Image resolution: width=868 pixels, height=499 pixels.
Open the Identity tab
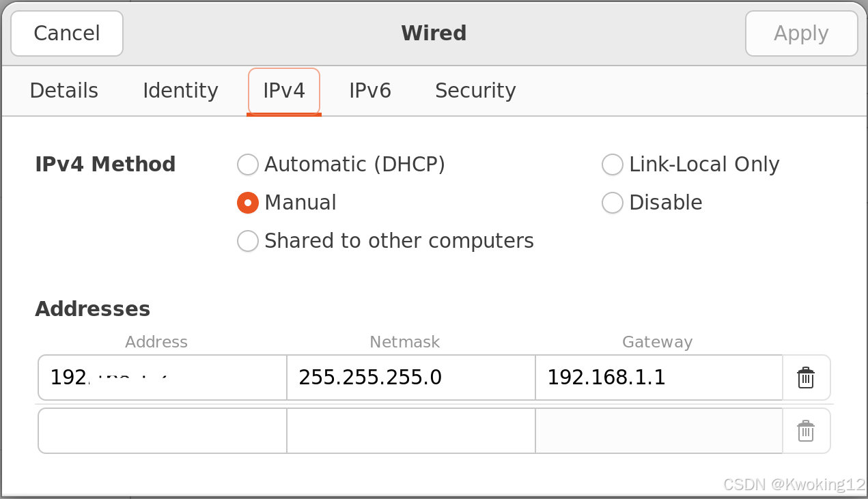(180, 91)
